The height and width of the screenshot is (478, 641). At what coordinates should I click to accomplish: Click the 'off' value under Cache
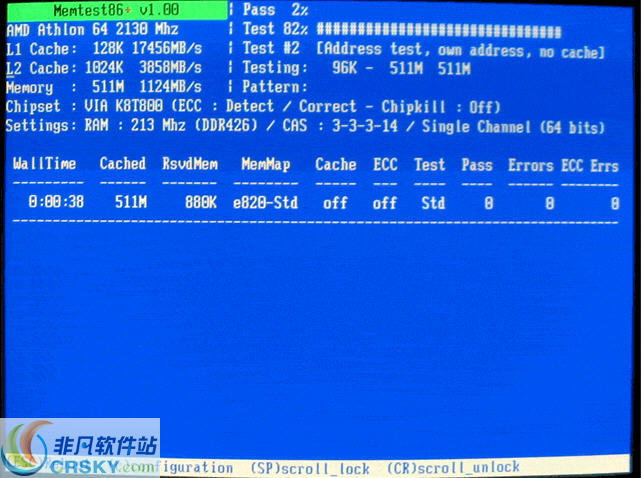(x=335, y=203)
